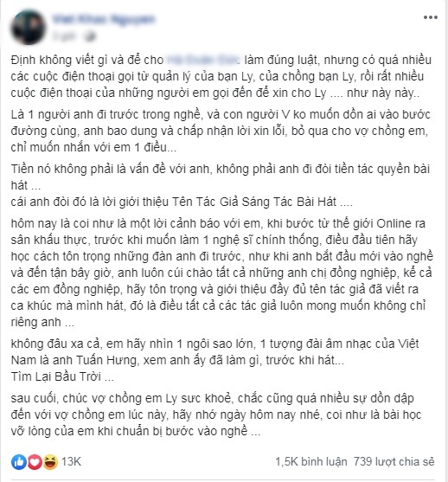The height and width of the screenshot is (482, 448).
Task: Click the line "cái anh đòi đó là lời giới thiệu"
Action: [182, 202]
